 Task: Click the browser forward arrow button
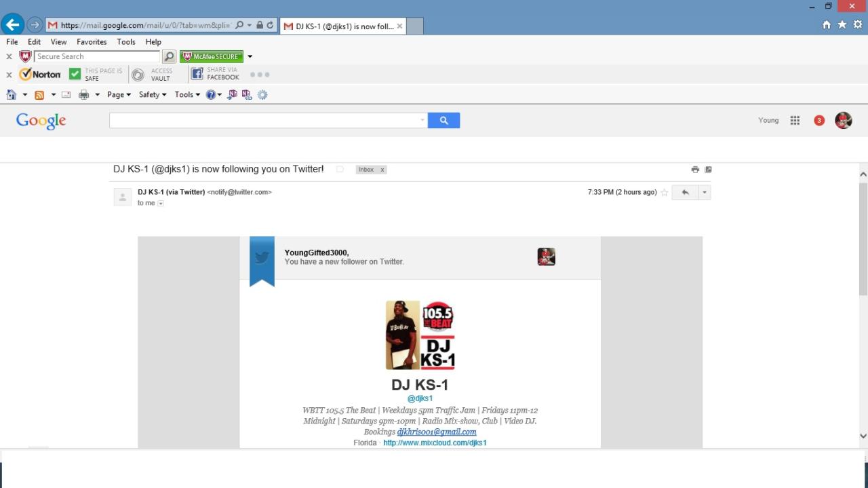point(35,25)
